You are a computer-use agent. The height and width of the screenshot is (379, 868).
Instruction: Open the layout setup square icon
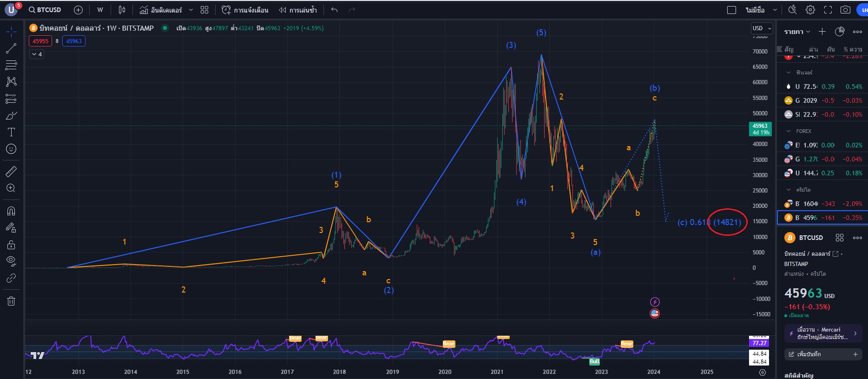point(731,10)
